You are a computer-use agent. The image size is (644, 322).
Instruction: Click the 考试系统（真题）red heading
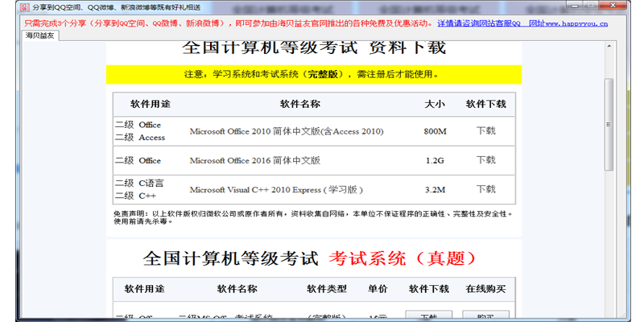403,258
